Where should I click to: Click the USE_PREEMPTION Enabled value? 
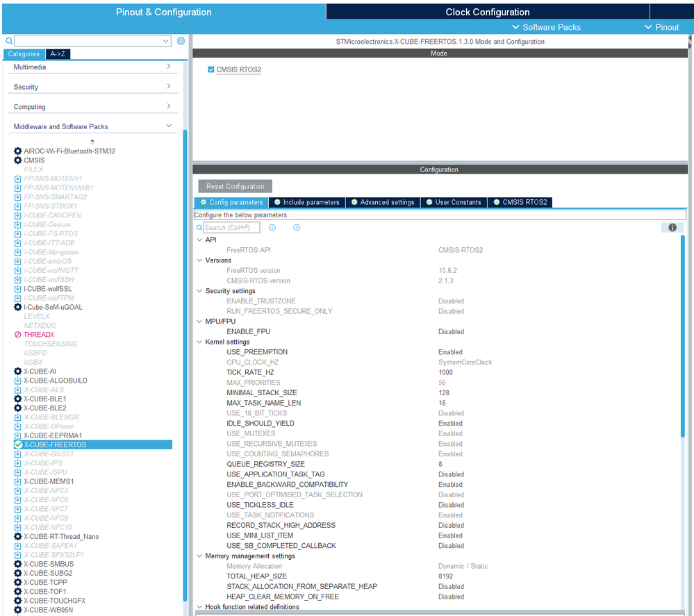pos(450,352)
